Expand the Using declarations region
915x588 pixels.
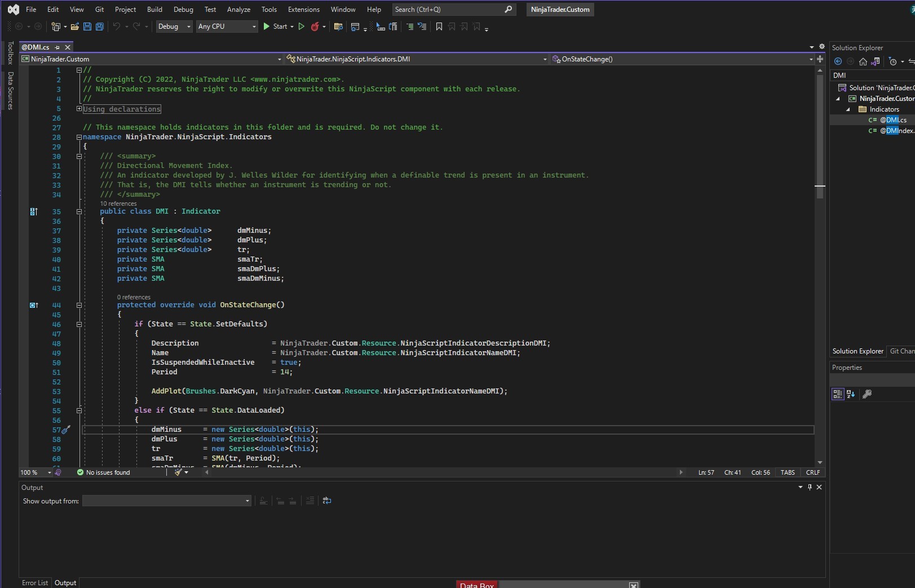[x=79, y=109]
